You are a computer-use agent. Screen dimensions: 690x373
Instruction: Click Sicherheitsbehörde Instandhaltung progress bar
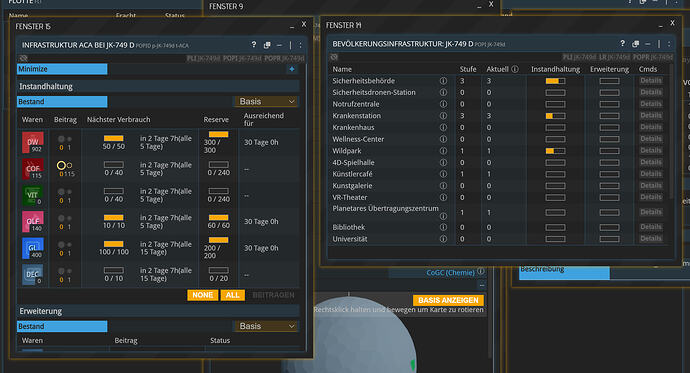click(555, 81)
